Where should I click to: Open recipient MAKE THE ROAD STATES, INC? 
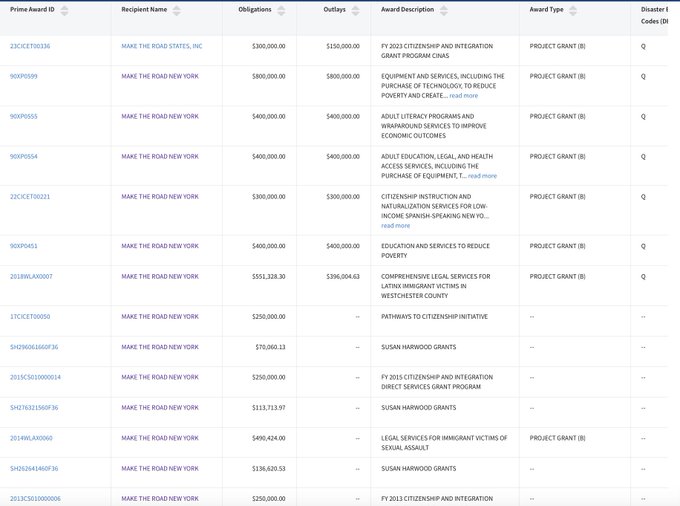coord(162,46)
